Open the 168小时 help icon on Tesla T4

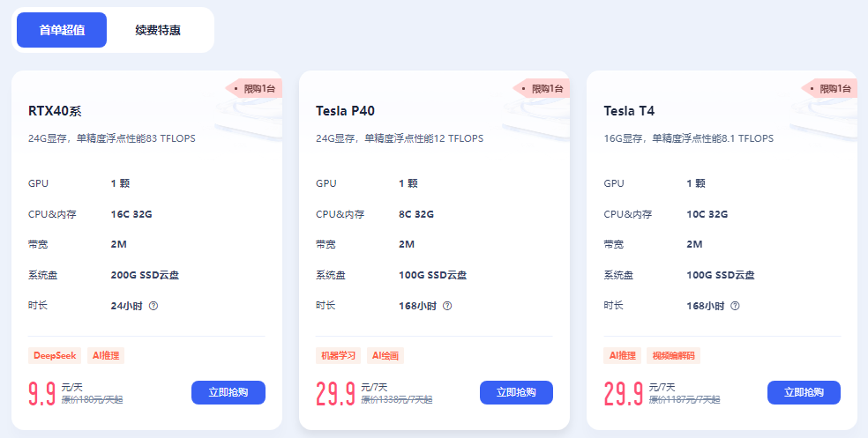(x=735, y=306)
